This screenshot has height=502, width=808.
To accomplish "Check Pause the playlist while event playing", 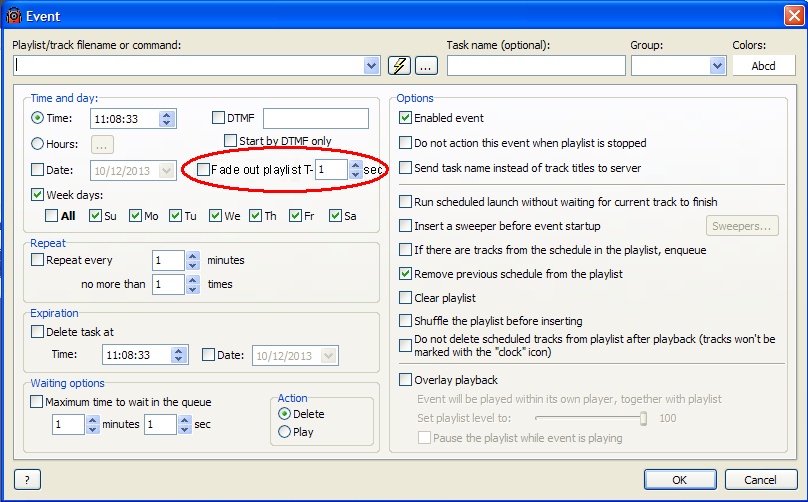I will pyautogui.click(x=424, y=438).
